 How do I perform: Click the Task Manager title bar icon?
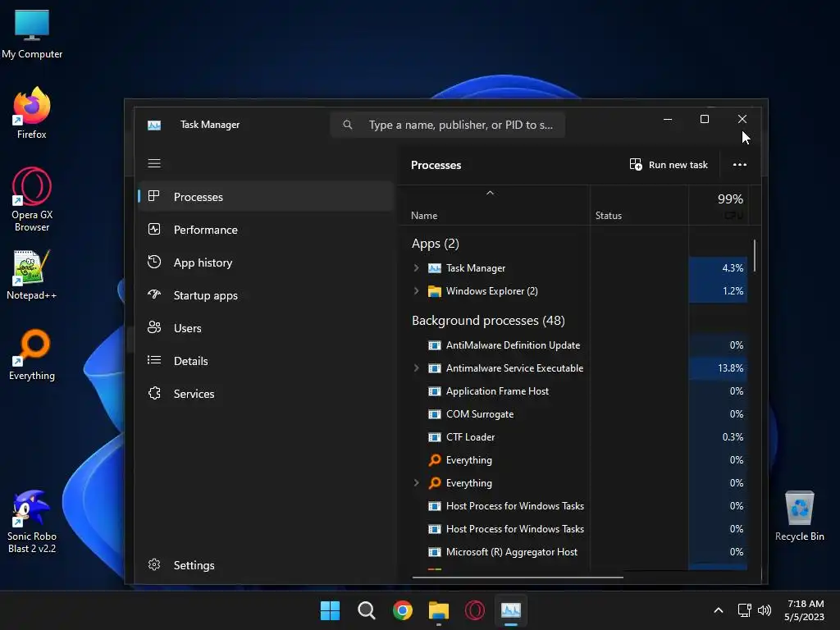pyautogui.click(x=154, y=125)
